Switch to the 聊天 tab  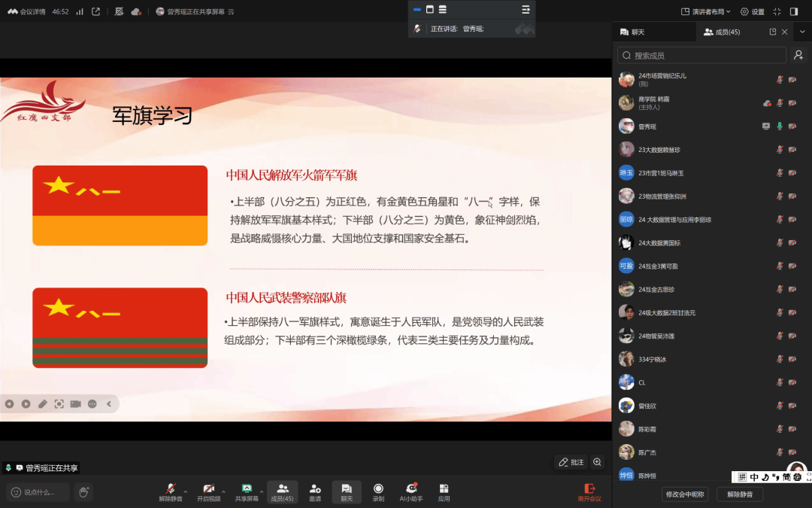pos(632,32)
